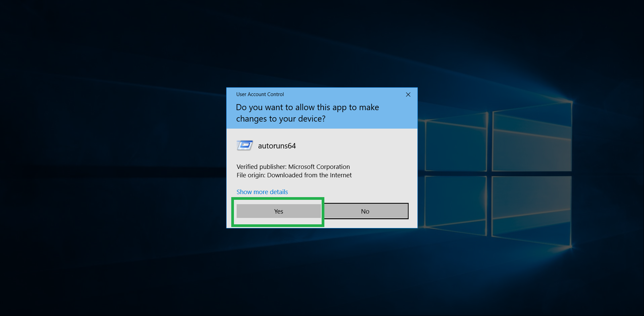
Task: Click Yes to allow autoruns64
Action: tap(279, 211)
